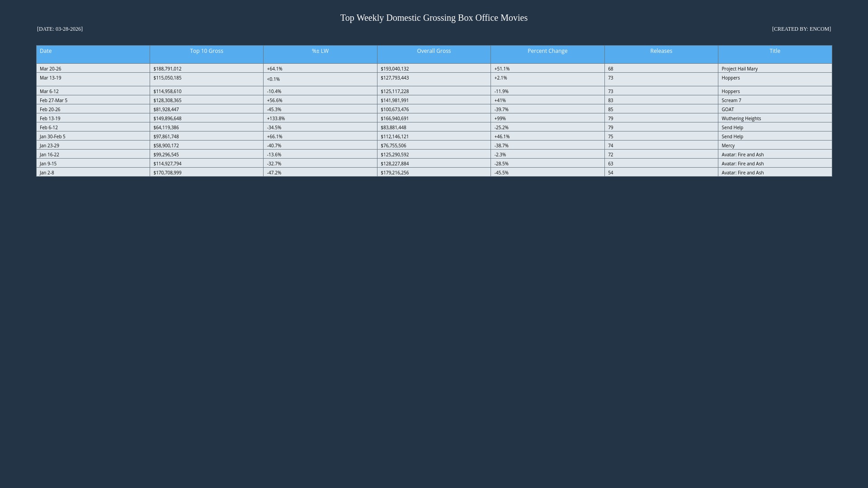Viewport: 868px width, 488px height.
Task: Select the $188,791,012 gross cell
Action: 167,69
